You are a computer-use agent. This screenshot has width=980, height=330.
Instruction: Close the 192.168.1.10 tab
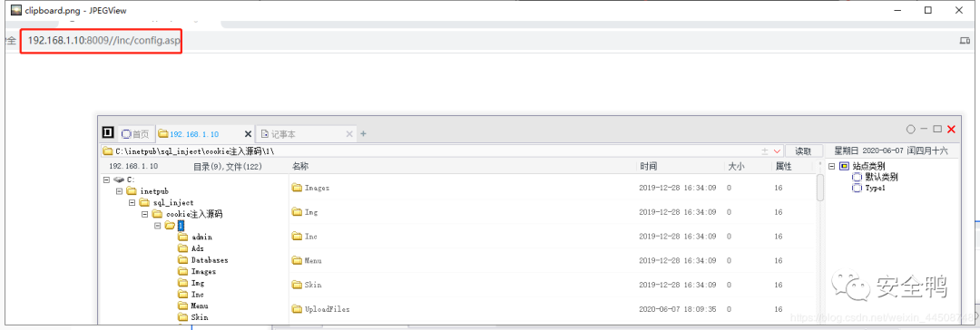(x=248, y=134)
